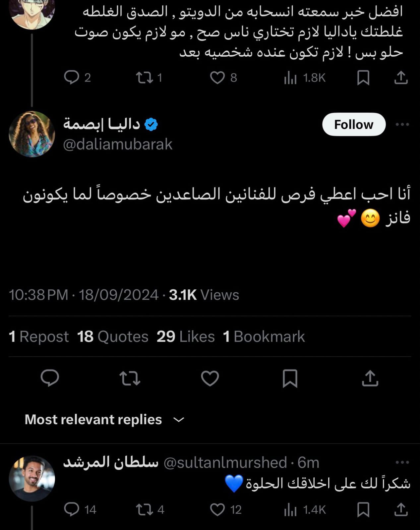The height and width of the screenshot is (530, 420).
Task: Open daliamubarak's profile picture
Action: click(32, 134)
